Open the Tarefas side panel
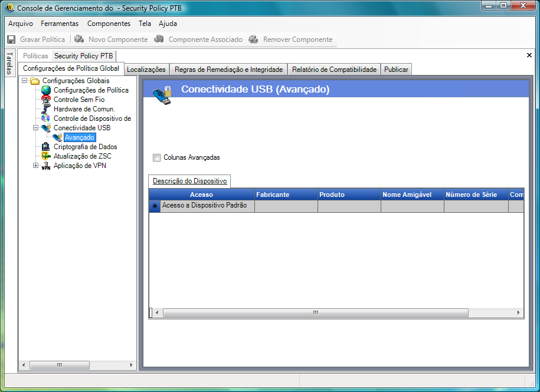The width and height of the screenshot is (540, 392). [x=9, y=64]
